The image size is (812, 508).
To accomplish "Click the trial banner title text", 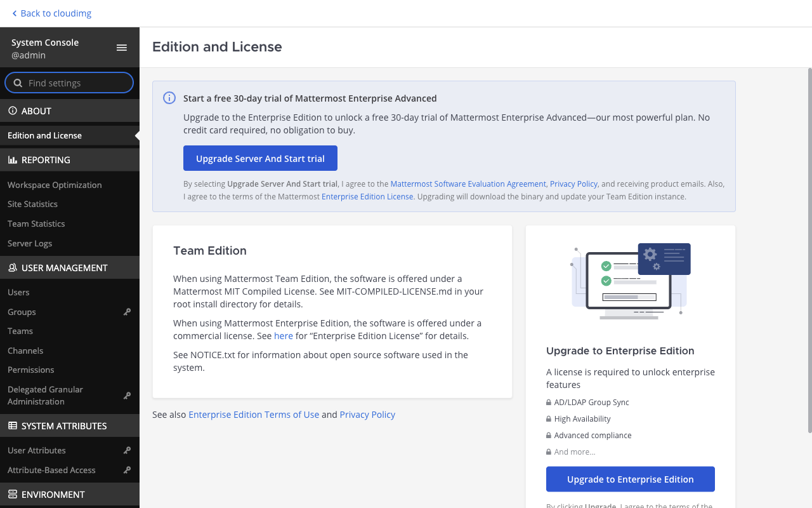I will coord(310,98).
